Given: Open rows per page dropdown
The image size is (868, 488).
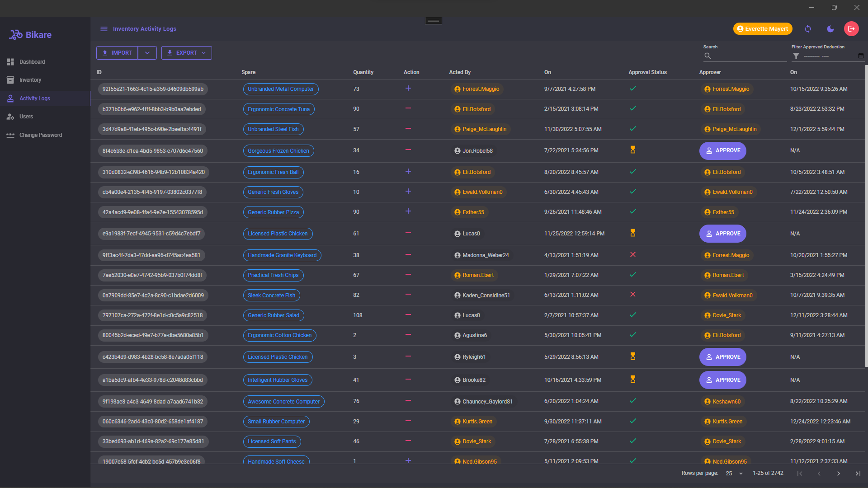Looking at the screenshot, I should 735,474.
